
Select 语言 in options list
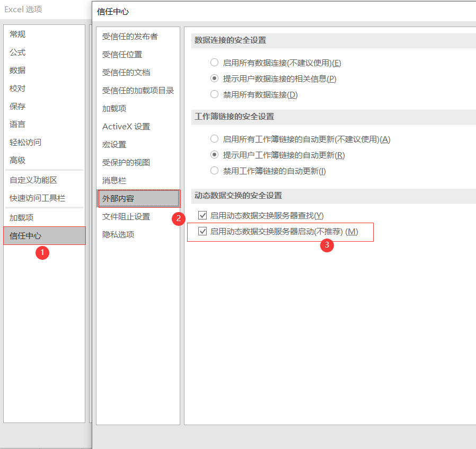tap(45, 124)
